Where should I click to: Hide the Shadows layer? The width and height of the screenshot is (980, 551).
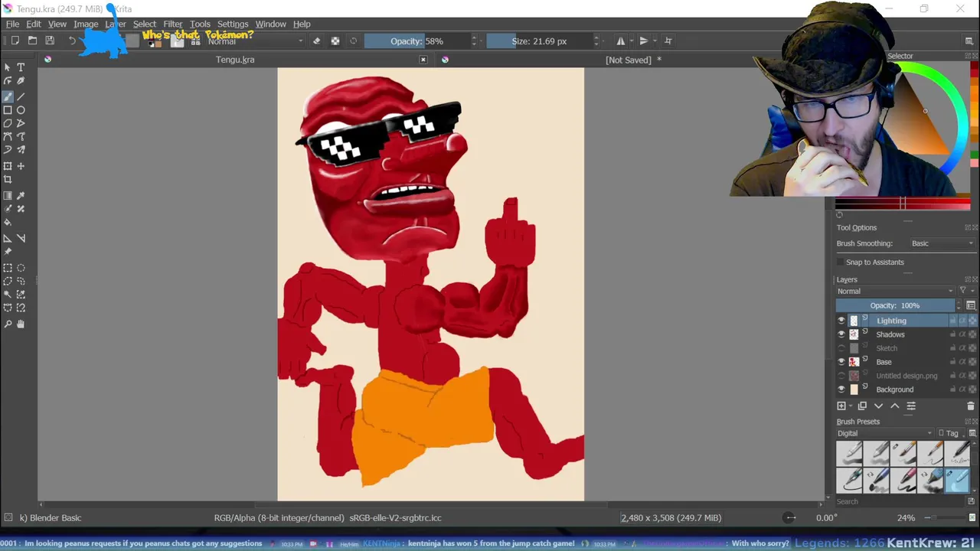pos(841,334)
